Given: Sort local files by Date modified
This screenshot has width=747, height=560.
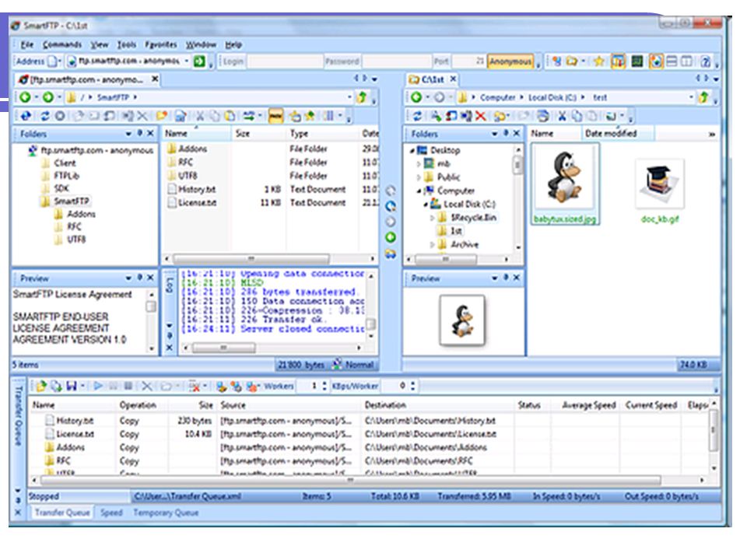Looking at the screenshot, I should [617, 134].
